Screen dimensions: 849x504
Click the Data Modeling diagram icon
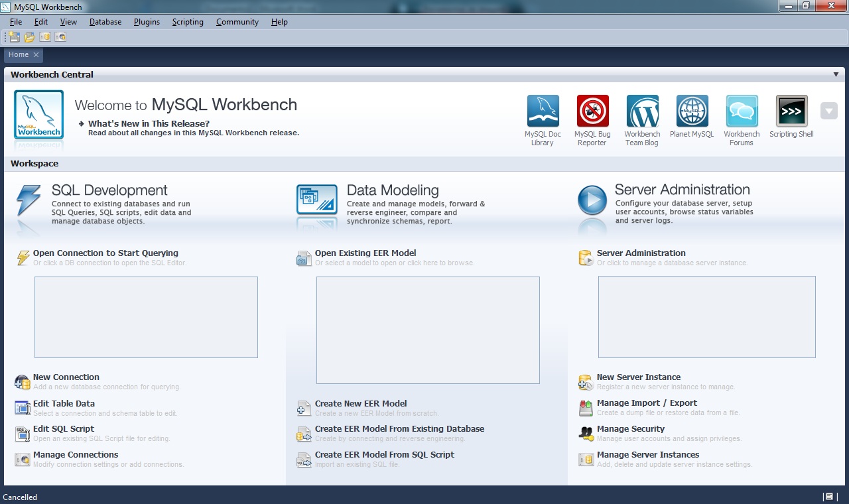point(317,200)
